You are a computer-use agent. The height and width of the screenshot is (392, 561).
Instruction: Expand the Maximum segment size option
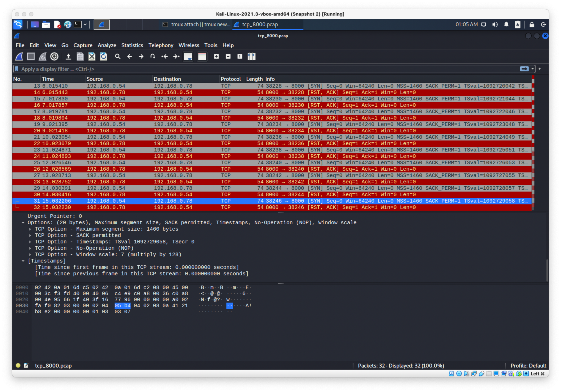(x=30, y=229)
